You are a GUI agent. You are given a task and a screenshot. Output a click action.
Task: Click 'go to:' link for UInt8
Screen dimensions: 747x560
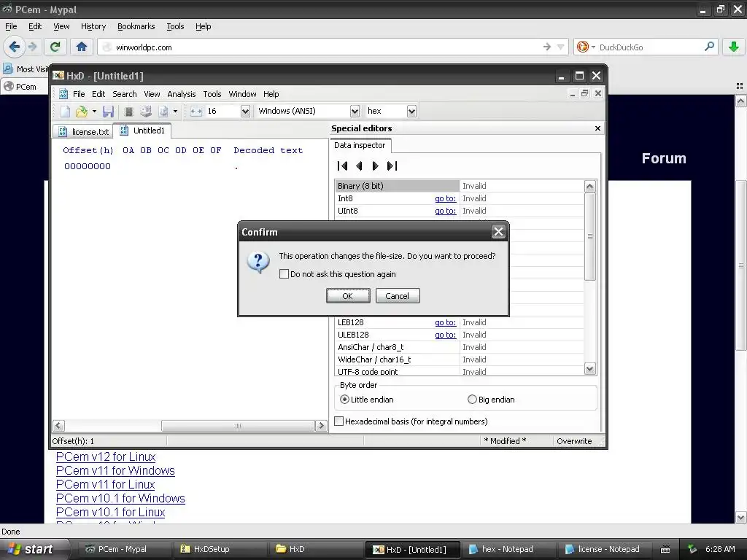[445, 211]
